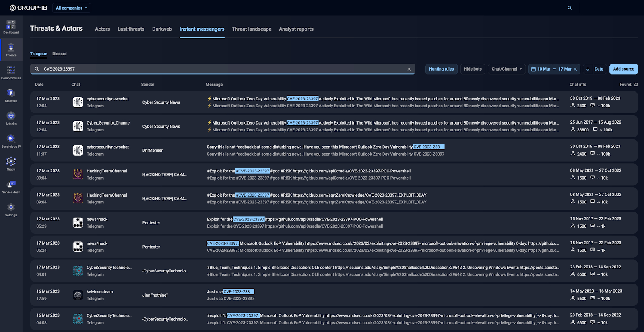Switch to the Threat landscape tab
644x332 pixels.
tap(252, 29)
